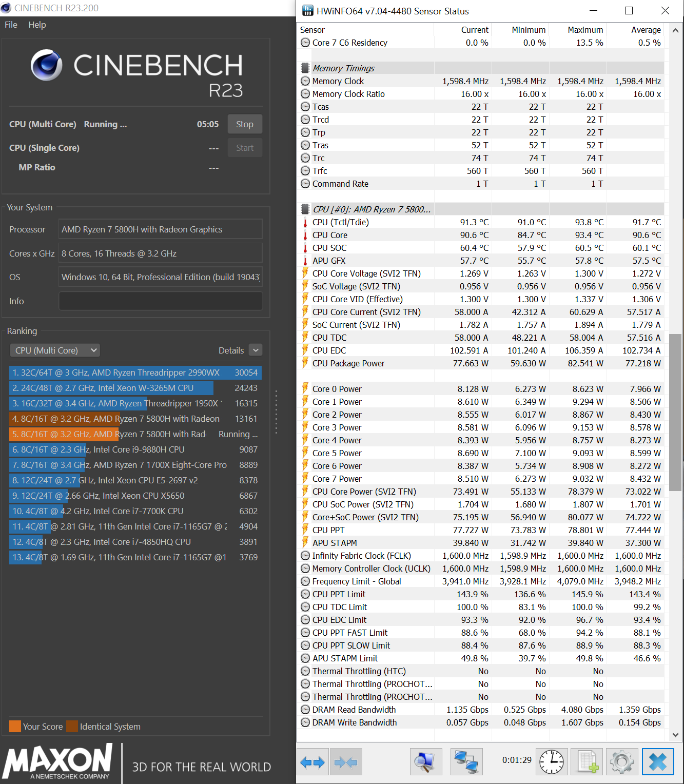Click CPU [#0] AMD Ryzen chip icon

(305, 209)
